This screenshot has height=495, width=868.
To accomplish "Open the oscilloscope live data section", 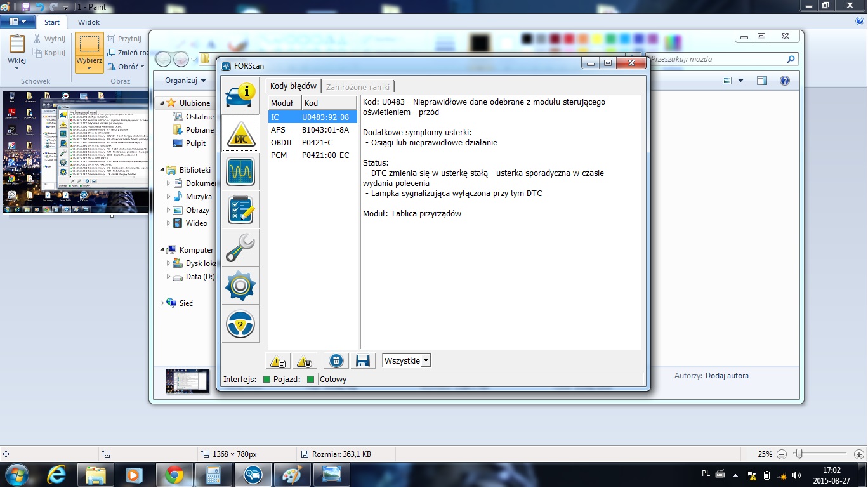I will pyautogui.click(x=240, y=171).
